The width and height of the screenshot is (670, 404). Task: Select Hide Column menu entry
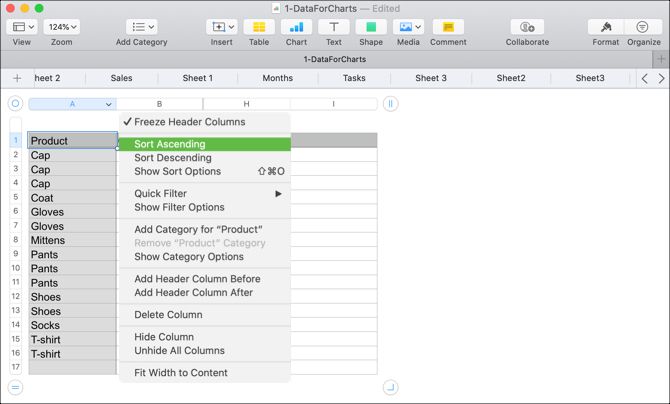pyautogui.click(x=164, y=337)
